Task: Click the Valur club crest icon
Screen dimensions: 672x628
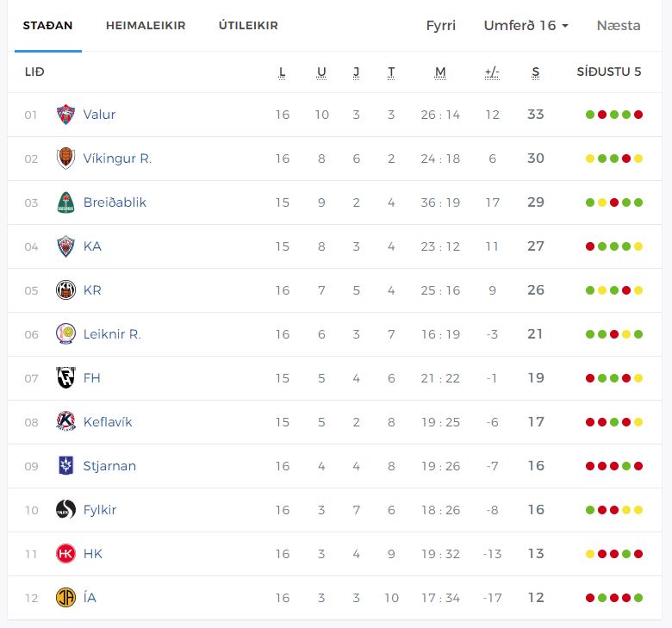Action: (65, 115)
